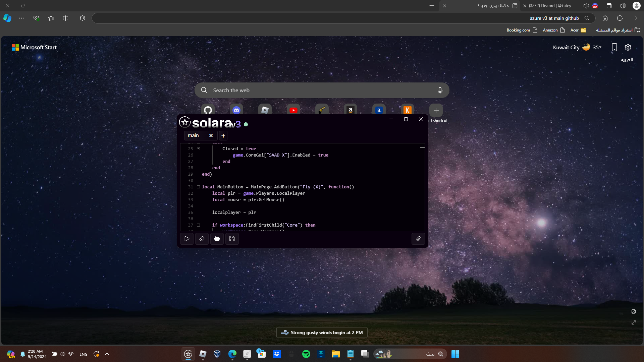Open the favorites star icon

pos(51,18)
